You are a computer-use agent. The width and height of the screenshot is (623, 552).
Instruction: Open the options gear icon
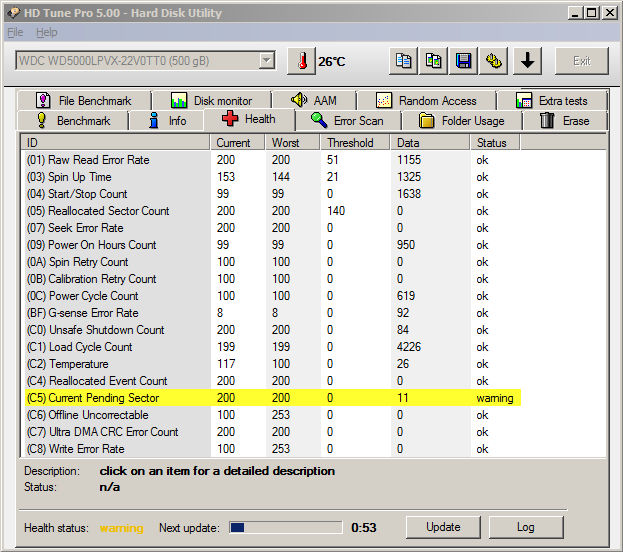493,61
